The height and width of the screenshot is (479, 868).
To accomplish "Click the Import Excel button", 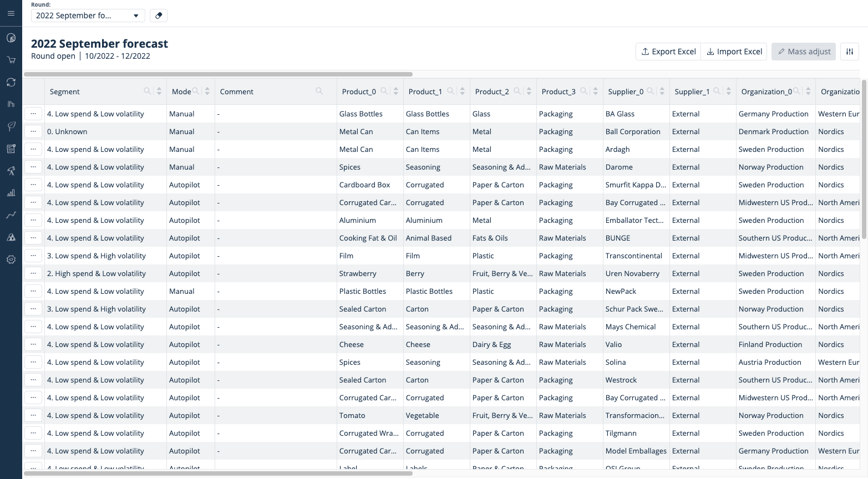I will [x=734, y=52].
